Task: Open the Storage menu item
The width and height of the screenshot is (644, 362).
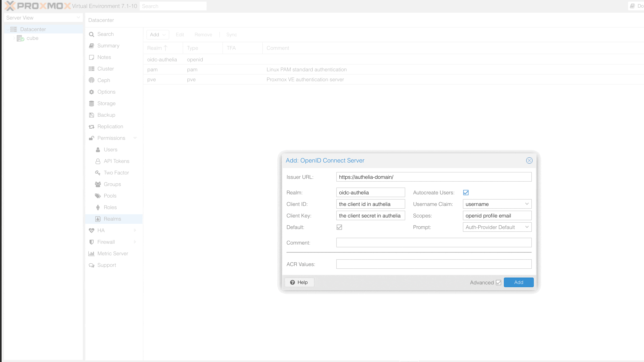Action: click(x=114, y=103)
